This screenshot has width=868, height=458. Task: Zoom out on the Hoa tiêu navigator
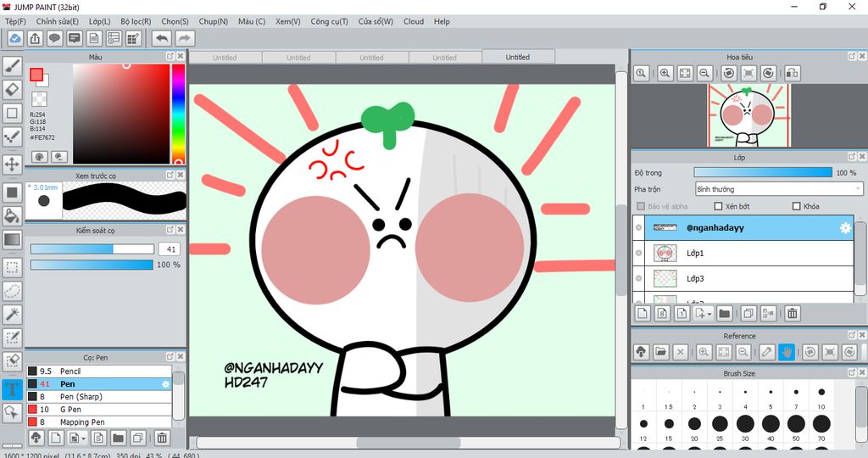(x=704, y=73)
